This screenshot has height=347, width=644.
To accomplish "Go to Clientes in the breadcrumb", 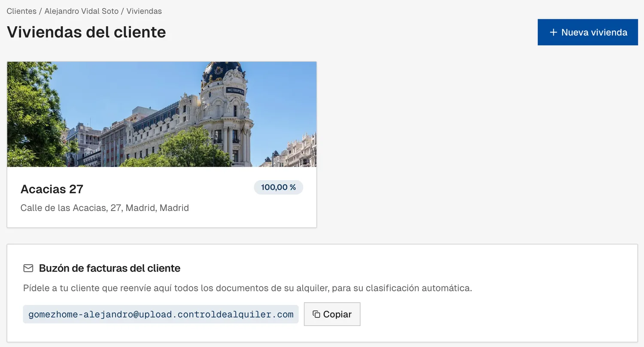I will [x=21, y=11].
